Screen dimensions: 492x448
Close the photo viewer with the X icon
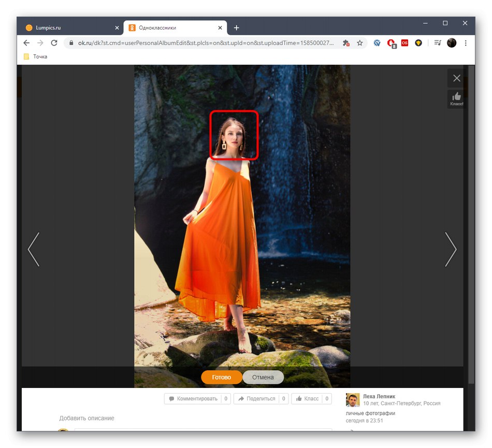tap(456, 78)
